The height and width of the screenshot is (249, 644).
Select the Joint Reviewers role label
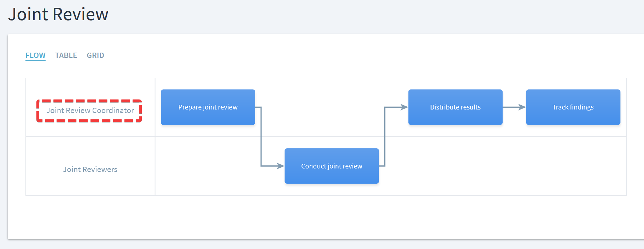point(90,170)
